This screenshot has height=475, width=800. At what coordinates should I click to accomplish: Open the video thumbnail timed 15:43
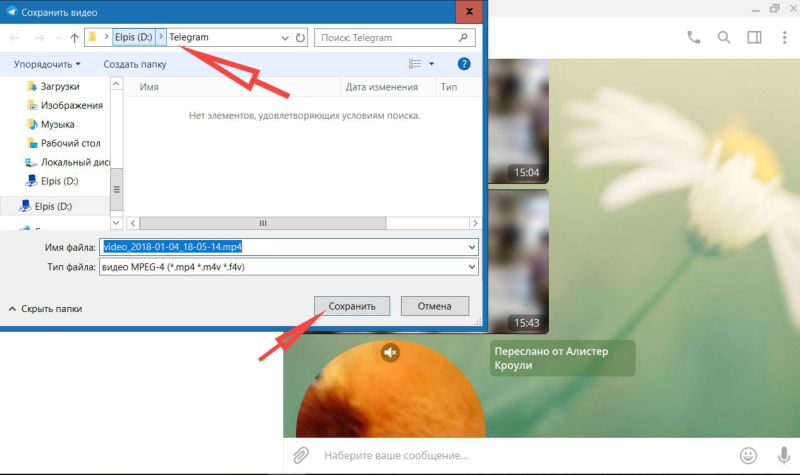[518, 262]
